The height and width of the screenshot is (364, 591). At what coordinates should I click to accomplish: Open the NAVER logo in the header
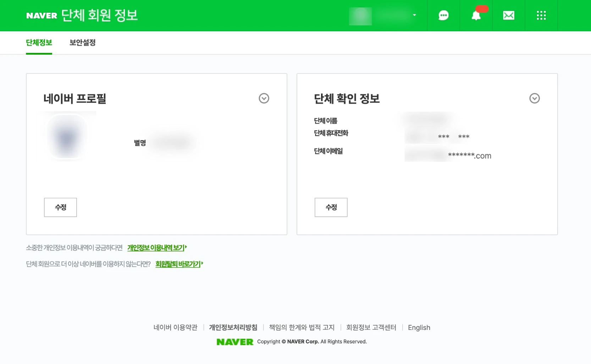pos(42,16)
